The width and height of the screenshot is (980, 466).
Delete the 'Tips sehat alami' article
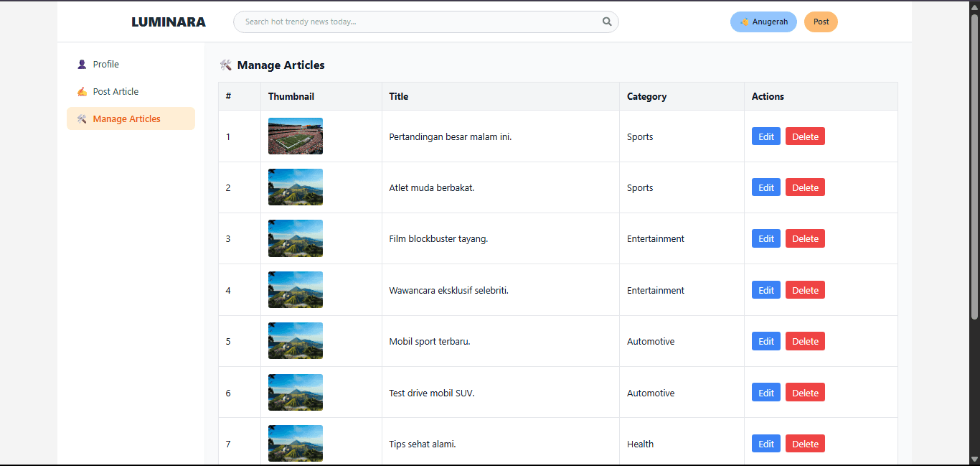pos(805,444)
